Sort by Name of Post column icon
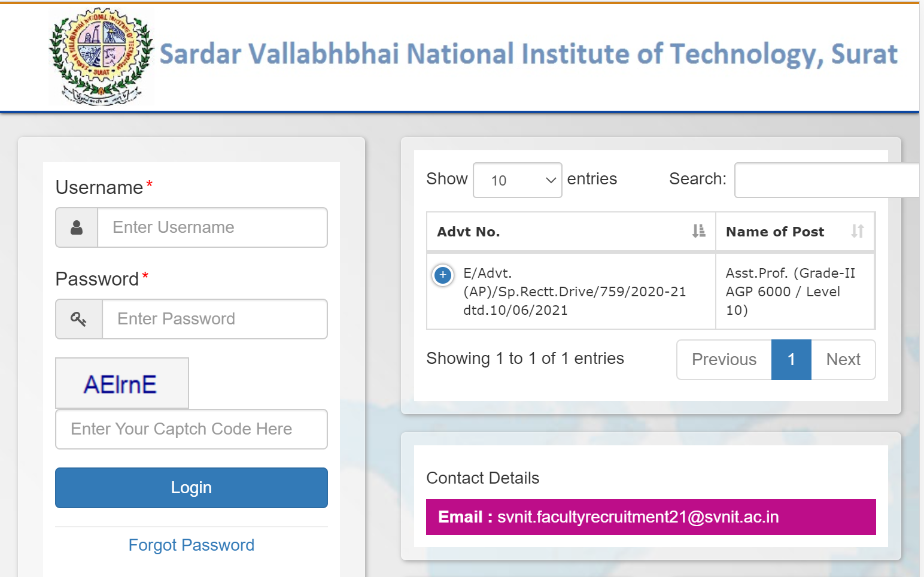This screenshot has height=577, width=924. point(857,231)
